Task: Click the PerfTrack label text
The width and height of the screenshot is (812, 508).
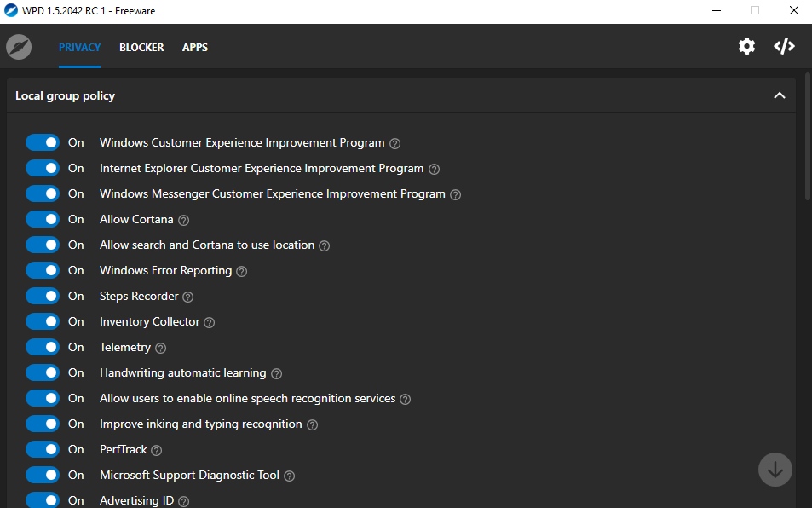Action: click(x=124, y=449)
